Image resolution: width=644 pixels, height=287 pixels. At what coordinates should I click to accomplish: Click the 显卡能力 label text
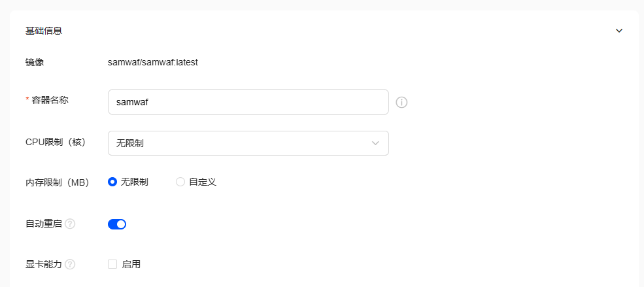point(44,264)
